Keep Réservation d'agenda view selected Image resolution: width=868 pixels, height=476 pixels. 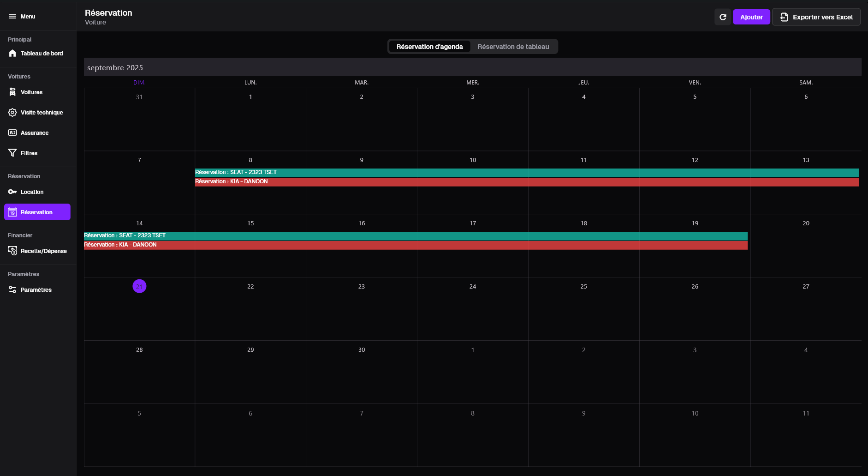pos(429,46)
